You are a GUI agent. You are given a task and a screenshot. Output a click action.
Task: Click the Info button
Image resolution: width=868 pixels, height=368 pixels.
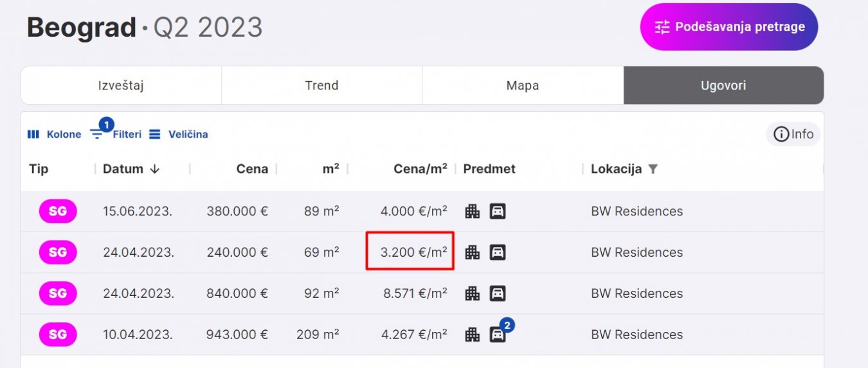point(793,134)
